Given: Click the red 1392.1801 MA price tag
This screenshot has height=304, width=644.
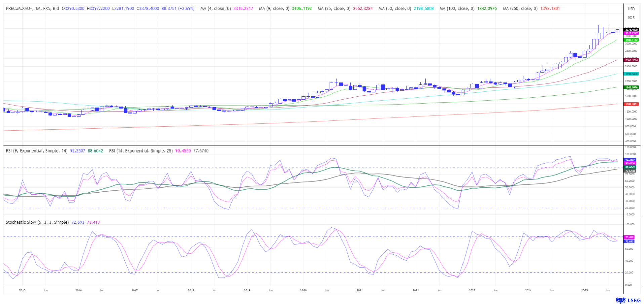Looking at the screenshot, I should coord(631,104).
